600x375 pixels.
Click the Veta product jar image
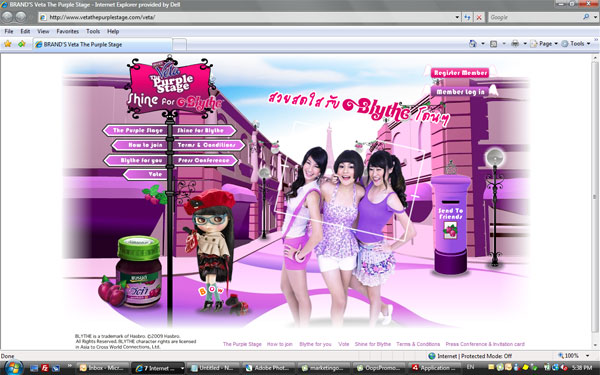(x=139, y=271)
